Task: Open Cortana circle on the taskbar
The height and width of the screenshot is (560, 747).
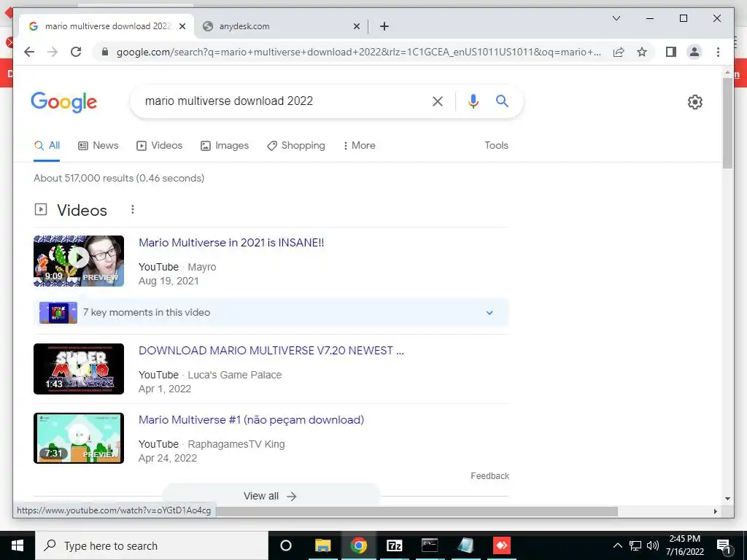Action: (286, 545)
